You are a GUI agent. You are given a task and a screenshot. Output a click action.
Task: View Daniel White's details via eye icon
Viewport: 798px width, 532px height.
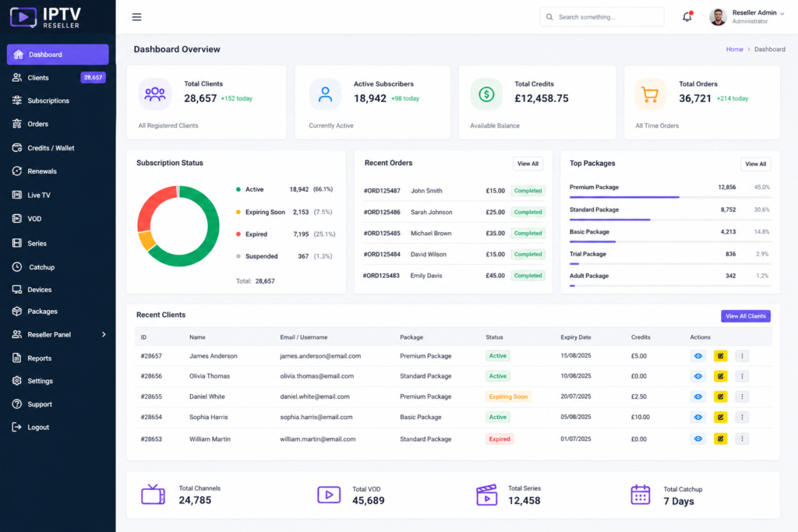coord(697,396)
